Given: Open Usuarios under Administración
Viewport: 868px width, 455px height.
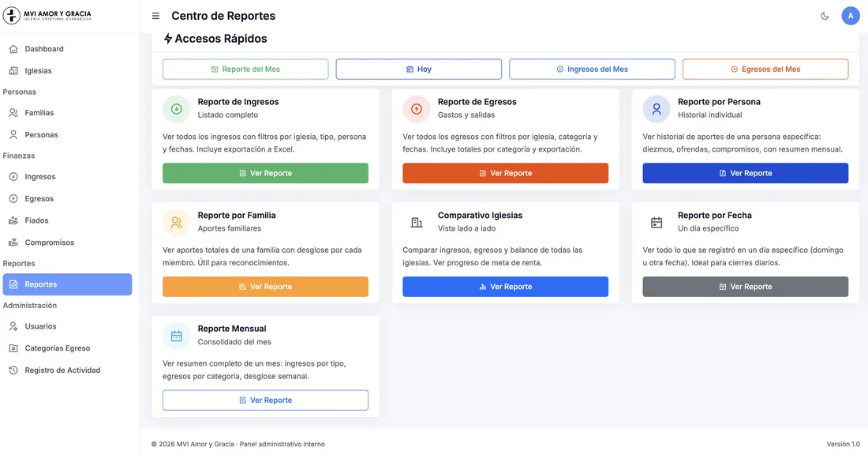Looking at the screenshot, I should (x=68, y=326).
